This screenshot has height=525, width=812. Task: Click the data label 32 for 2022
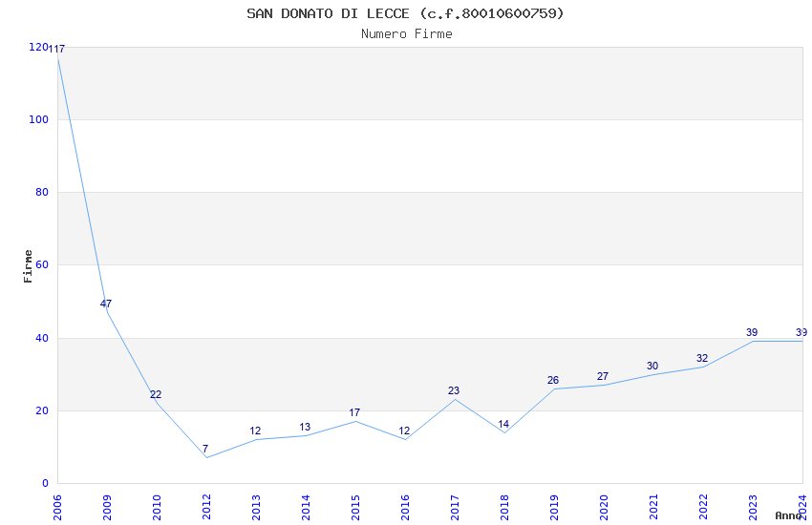coord(702,359)
